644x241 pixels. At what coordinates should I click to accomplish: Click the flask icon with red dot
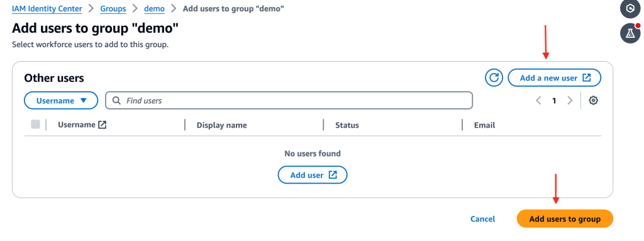[x=630, y=34]
